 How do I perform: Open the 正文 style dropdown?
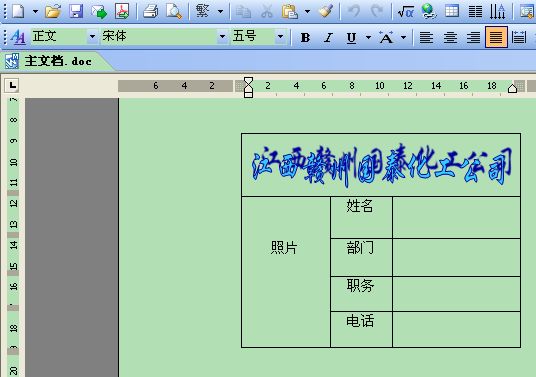coord(92,36)
